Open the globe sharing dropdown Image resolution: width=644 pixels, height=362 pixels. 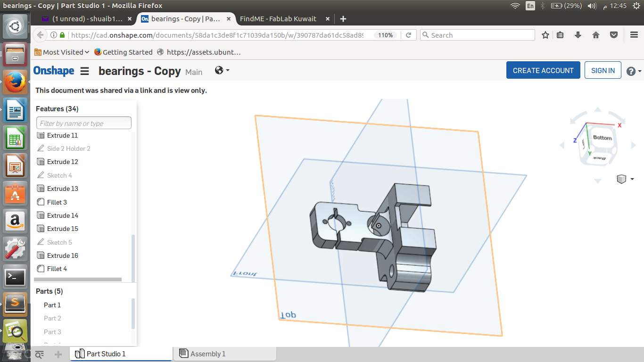point(222,70)
